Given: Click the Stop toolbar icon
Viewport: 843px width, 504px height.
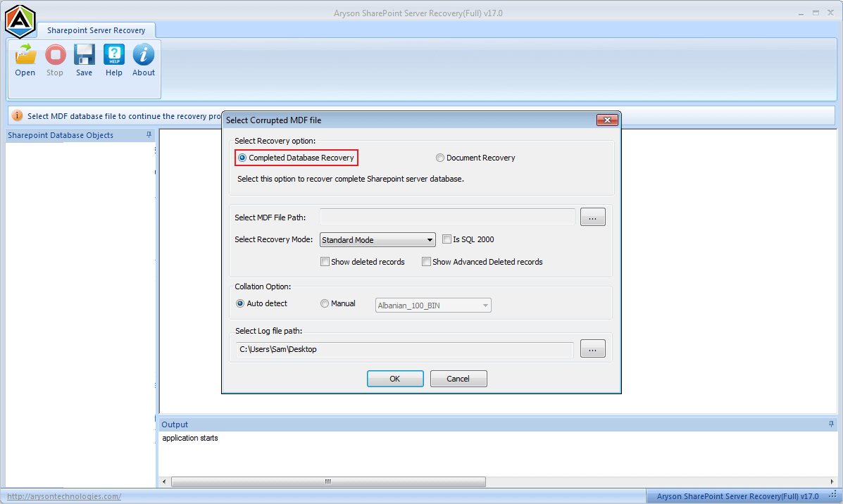Looking at the screenshot, I should pyautogui.click(x=55, y=55).
